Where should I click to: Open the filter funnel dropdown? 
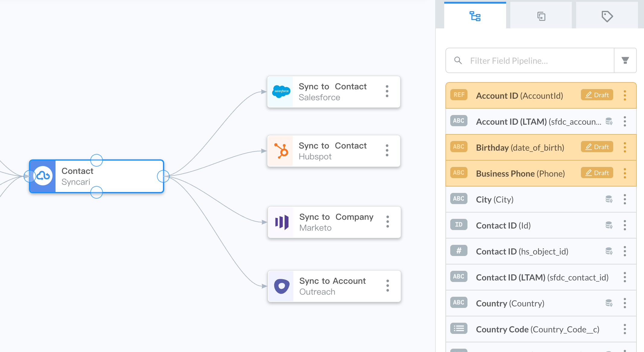[625, 61]
